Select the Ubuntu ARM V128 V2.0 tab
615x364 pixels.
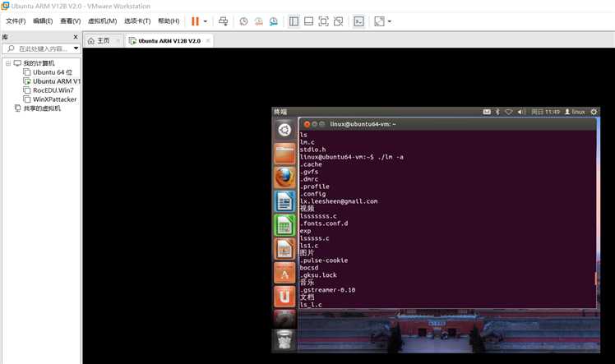coord(169,41)
